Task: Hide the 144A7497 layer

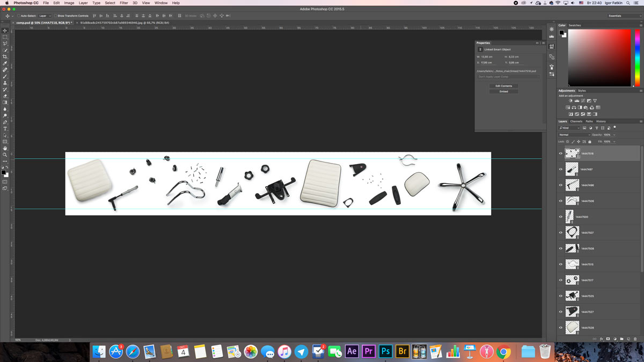Action: coord(561,169)
